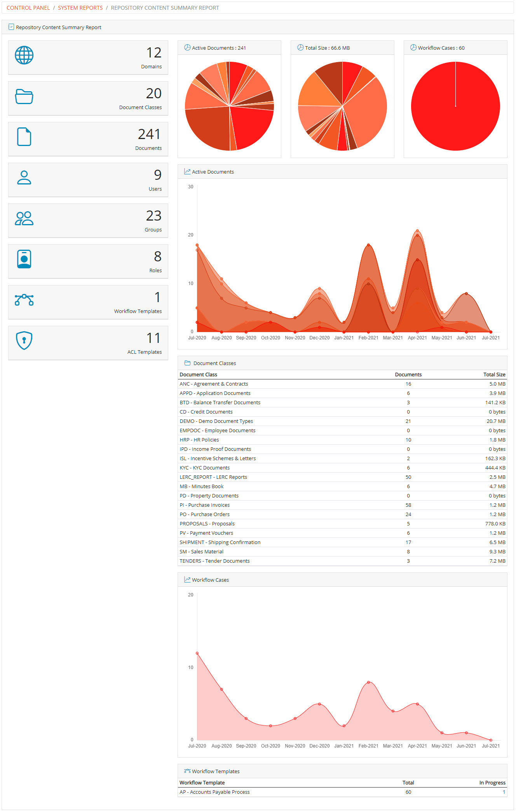Click Jul-2020 data point in Workflow Cases chart
516x812 pixels.
click(x=197, y=653)
